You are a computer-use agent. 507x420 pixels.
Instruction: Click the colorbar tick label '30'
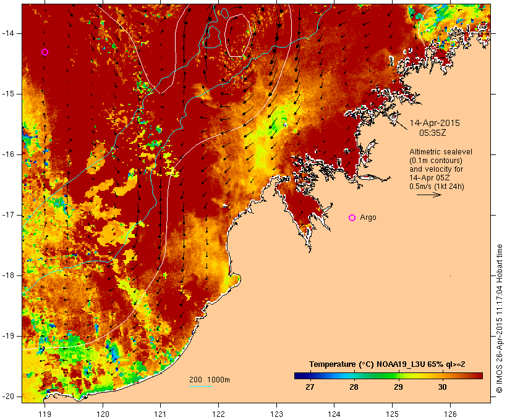(x=442, y=387)
